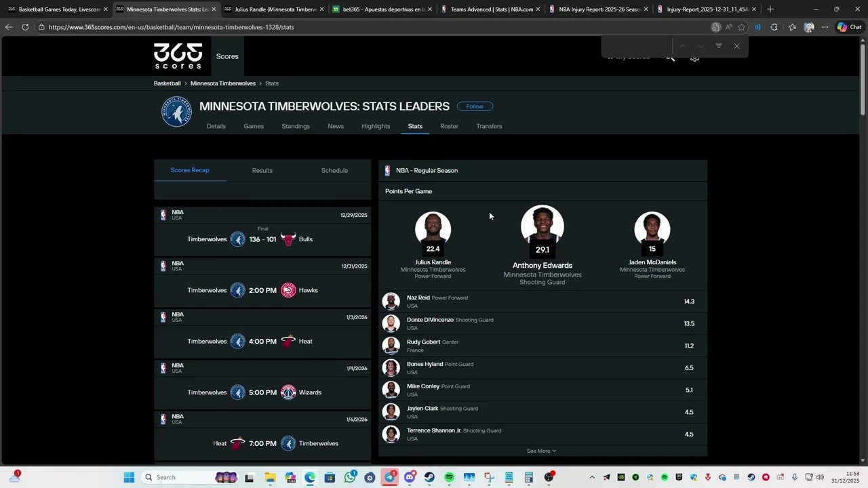This screenshot has height=488, width=868.
Task: Click the taskbar Search box
Action: [x=190, y=477]
